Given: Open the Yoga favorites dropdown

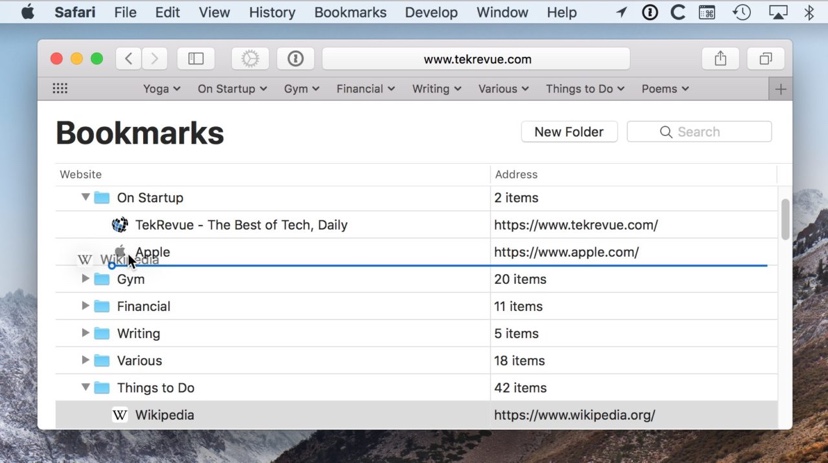Looking at the screenshot, I should pos(162,89).
